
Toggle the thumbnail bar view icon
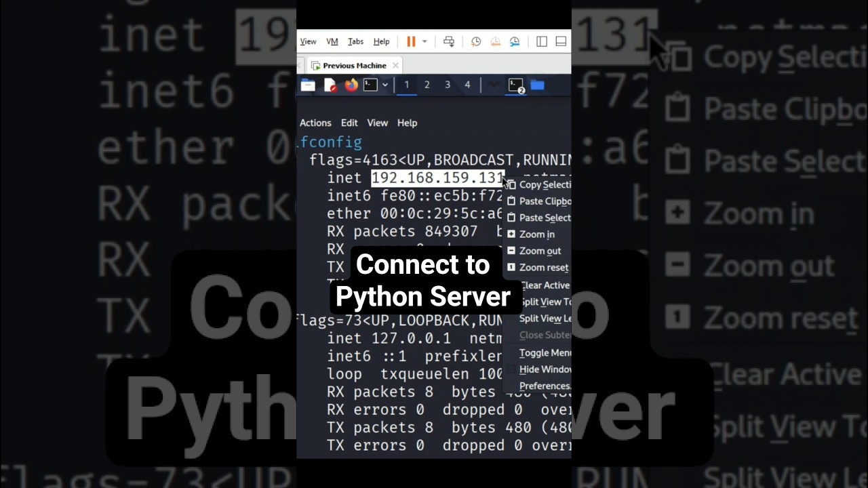click(561, 41)
